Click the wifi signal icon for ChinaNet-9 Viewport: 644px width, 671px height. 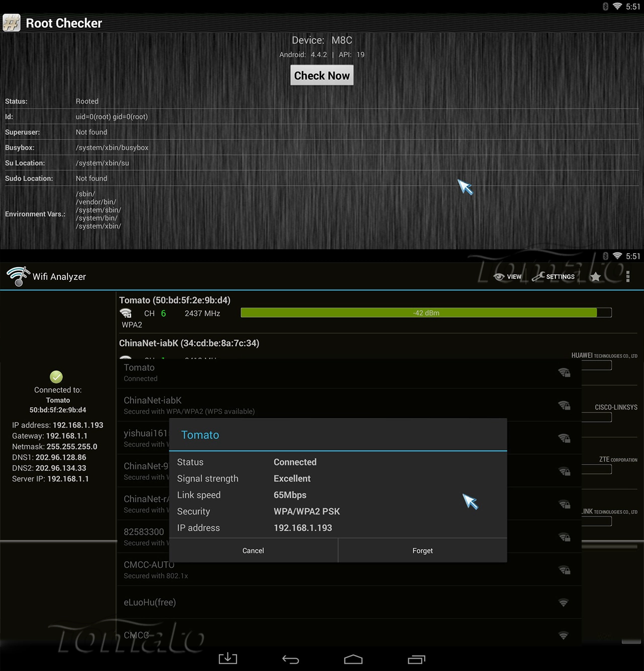coord(564,471)
